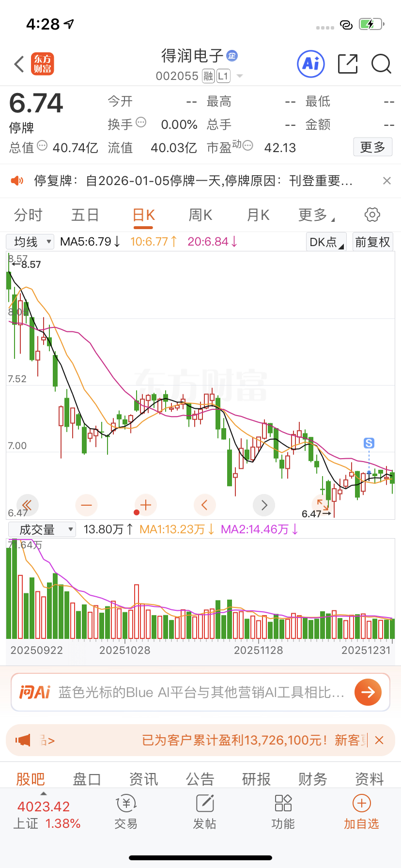The width and height of the screenshot is (401, 868).
Task: Expand the 更多 chart period menu
Action: click(x=316, y=215)
